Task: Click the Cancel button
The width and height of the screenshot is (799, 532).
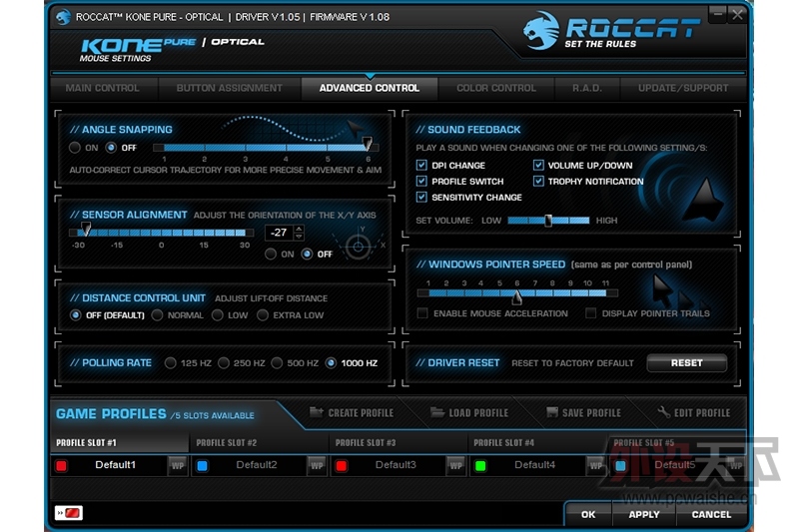Action: click(711, 514)
